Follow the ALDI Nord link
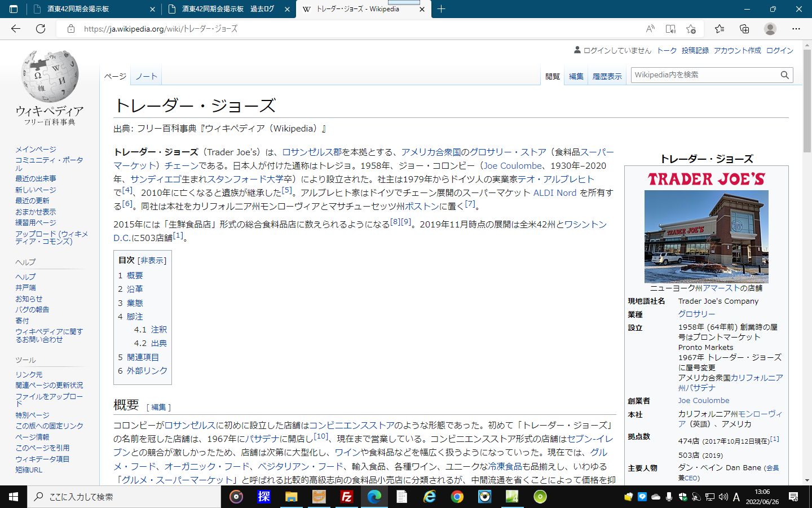The height and width of the screenshot is (508, 812). click(555, 192)
